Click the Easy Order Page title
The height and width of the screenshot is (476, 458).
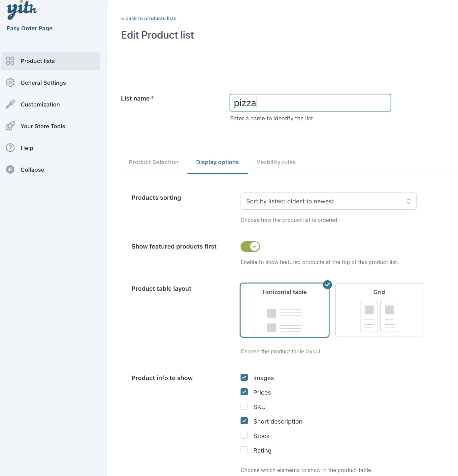tap(29, 28)
